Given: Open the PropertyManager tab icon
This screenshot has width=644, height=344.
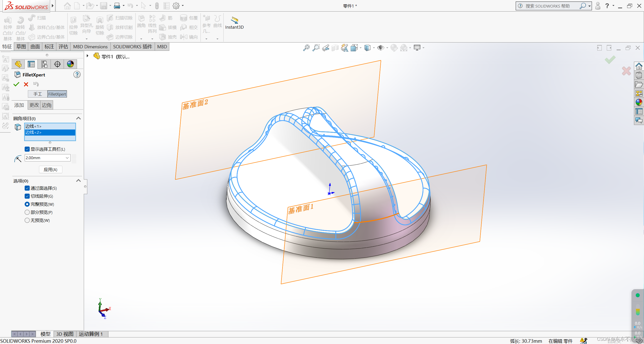Looking at the screenshot, I should pyautogui.click(x=31, y=64).
